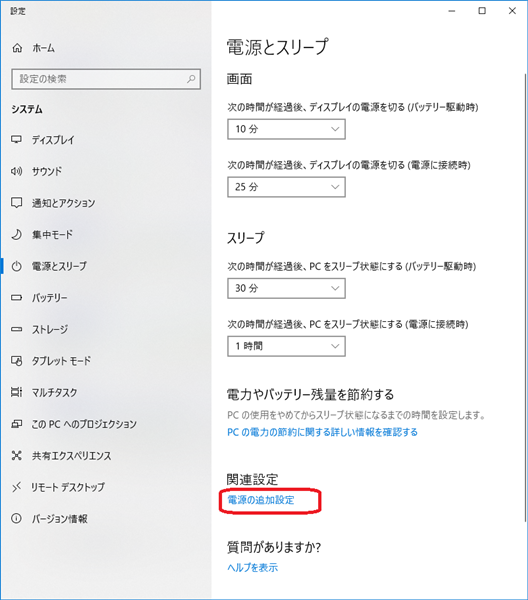The width and height of the screenshot is (528, 600).
Task: Click the search magnifier icon in settings search
Action: pos(191,79)
